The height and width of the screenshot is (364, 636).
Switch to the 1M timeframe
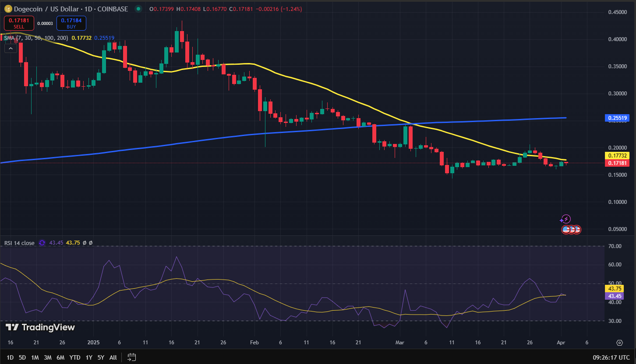coord(35,357)
